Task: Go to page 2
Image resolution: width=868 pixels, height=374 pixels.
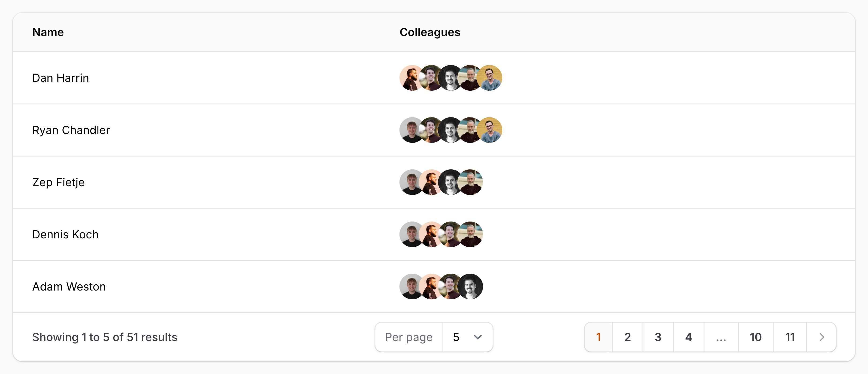Action: tap(627, 337)
